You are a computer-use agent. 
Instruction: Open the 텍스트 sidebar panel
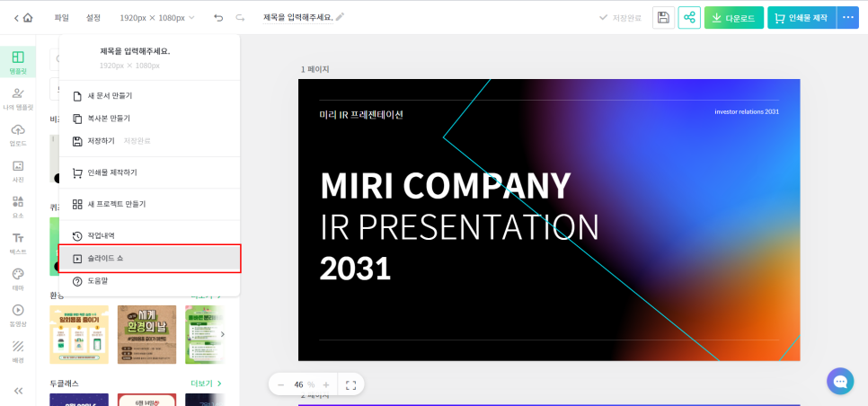pos(18,243)
